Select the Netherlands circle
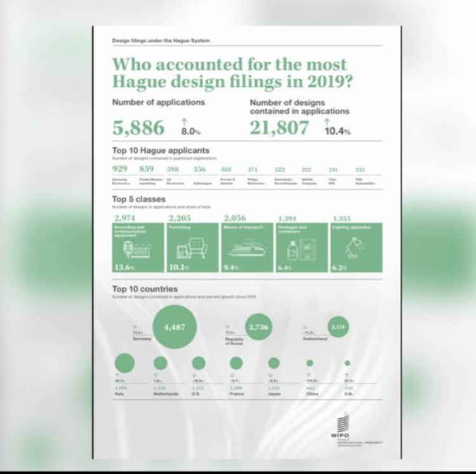Screen dimensions: 476x474 [161, 363]
